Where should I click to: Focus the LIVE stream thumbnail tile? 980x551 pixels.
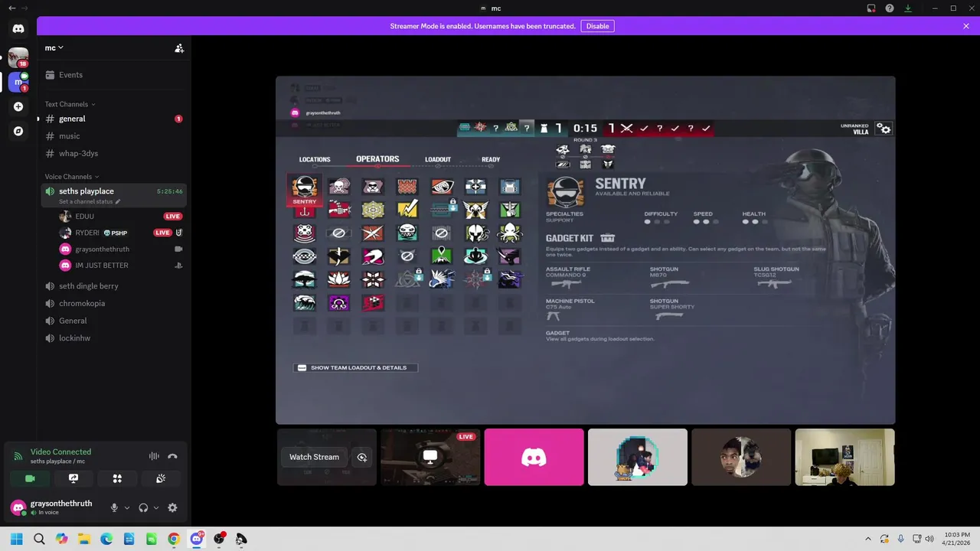(430, 457)
